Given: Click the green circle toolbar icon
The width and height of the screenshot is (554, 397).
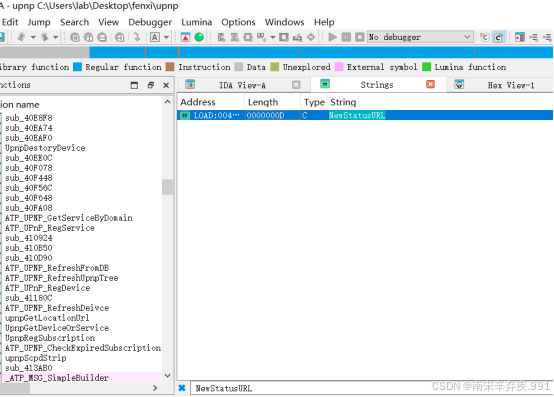Looking at the screenshot, I should pos(199,37).
